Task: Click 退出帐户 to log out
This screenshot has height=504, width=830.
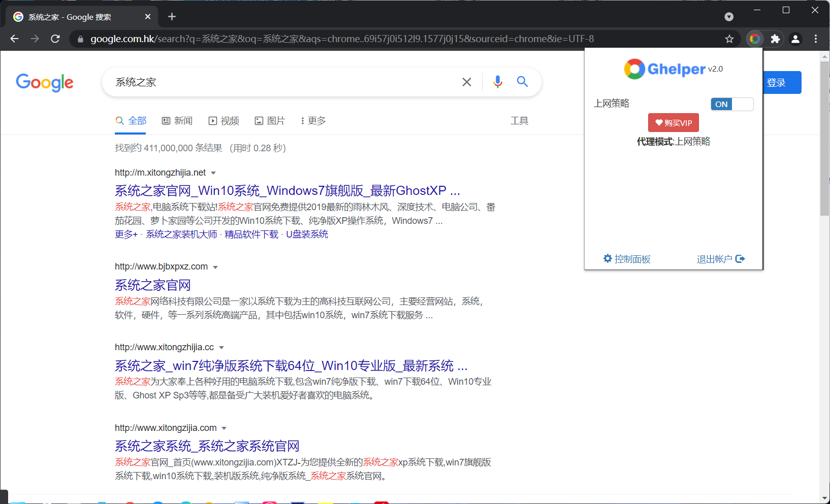Action: [x=720, y=259]
